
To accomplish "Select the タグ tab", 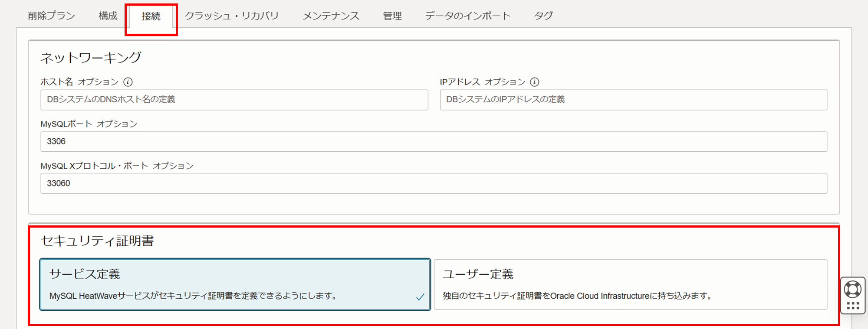I will click(x=543, y=16).
